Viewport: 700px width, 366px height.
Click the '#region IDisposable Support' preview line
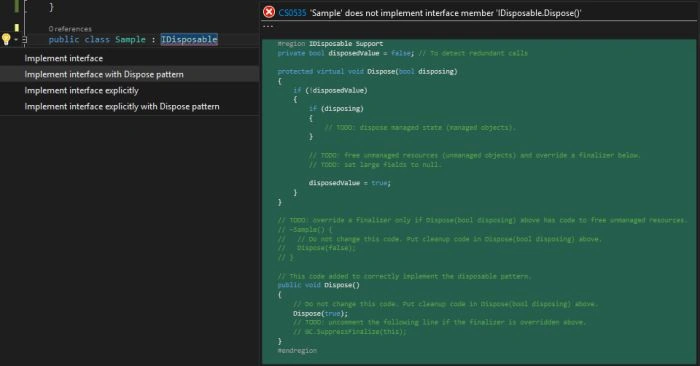330,44
